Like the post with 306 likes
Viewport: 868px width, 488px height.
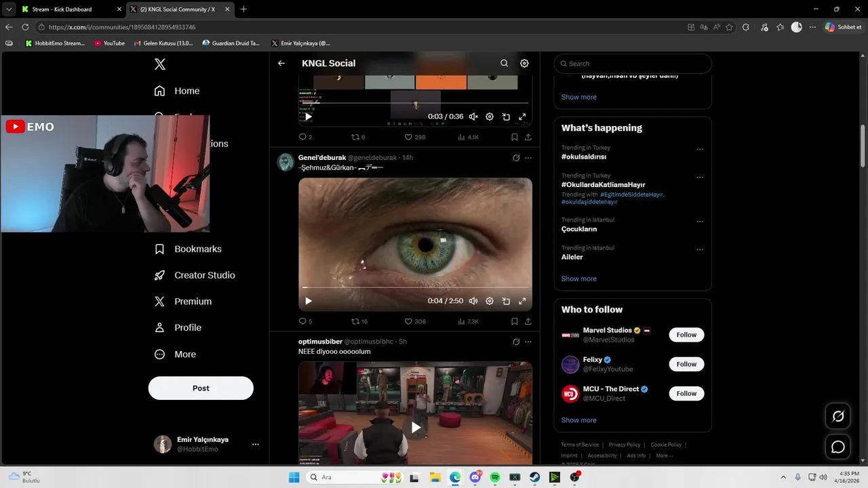[x=414, y=321]
